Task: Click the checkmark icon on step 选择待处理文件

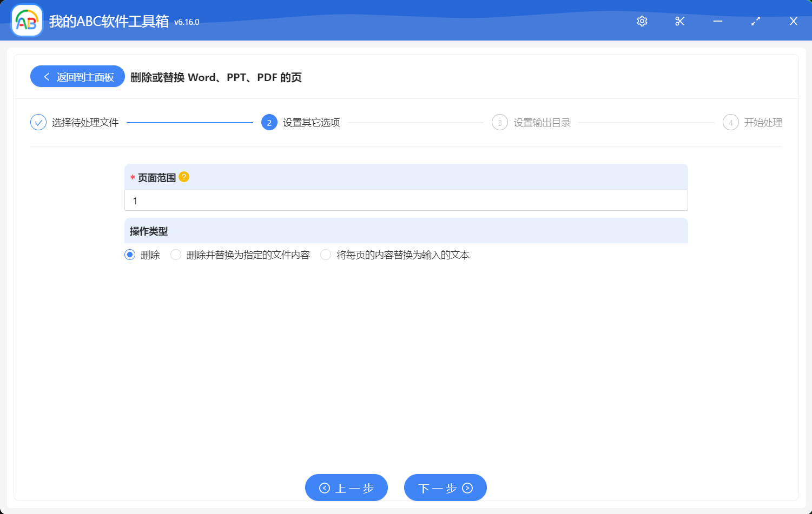Action: [37, 123]
